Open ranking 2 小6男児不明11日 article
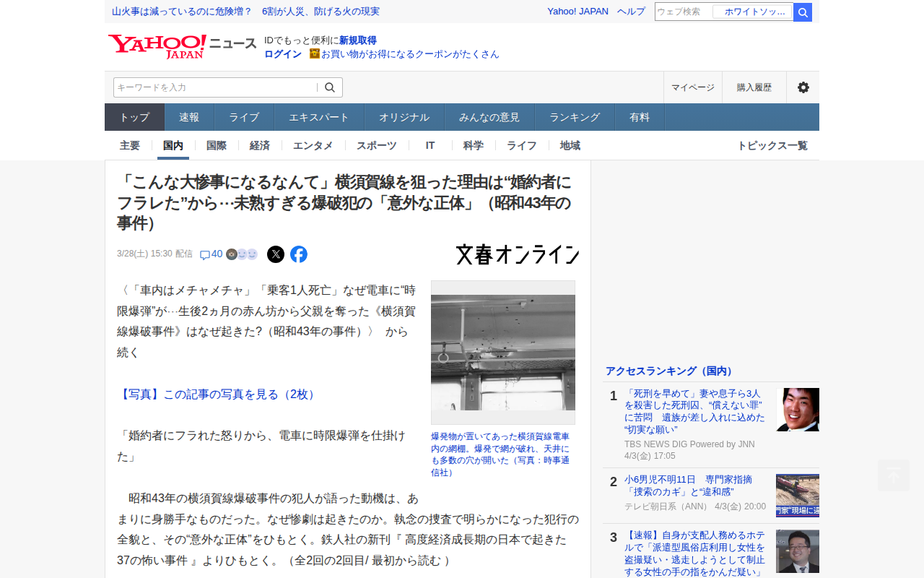 [x=689, y=485]
